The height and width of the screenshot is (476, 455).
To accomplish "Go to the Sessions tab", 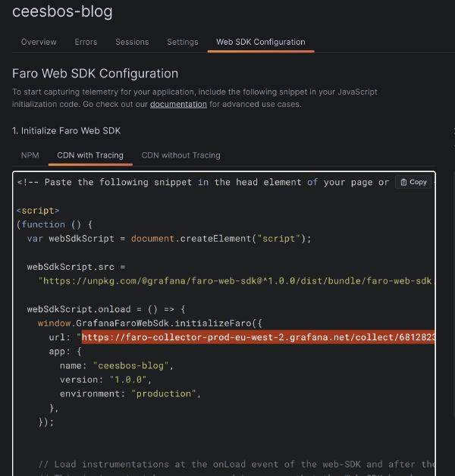I will tap(132, 42).
